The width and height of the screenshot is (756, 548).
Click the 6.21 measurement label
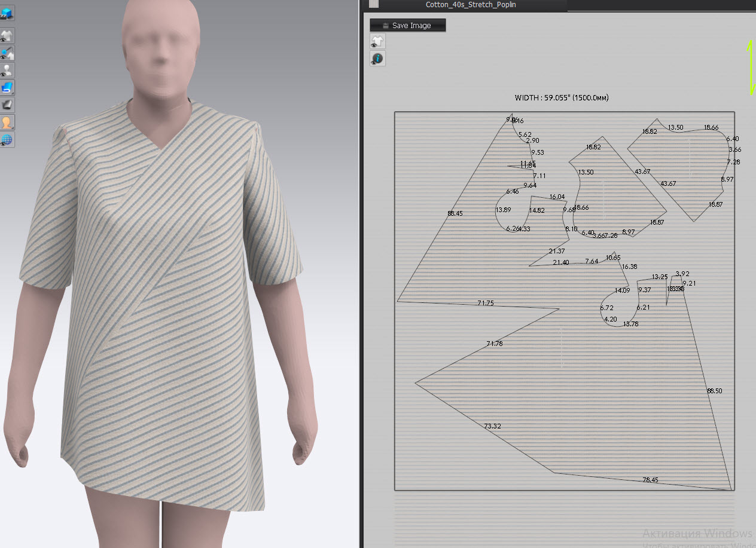(x=643, y=307)
